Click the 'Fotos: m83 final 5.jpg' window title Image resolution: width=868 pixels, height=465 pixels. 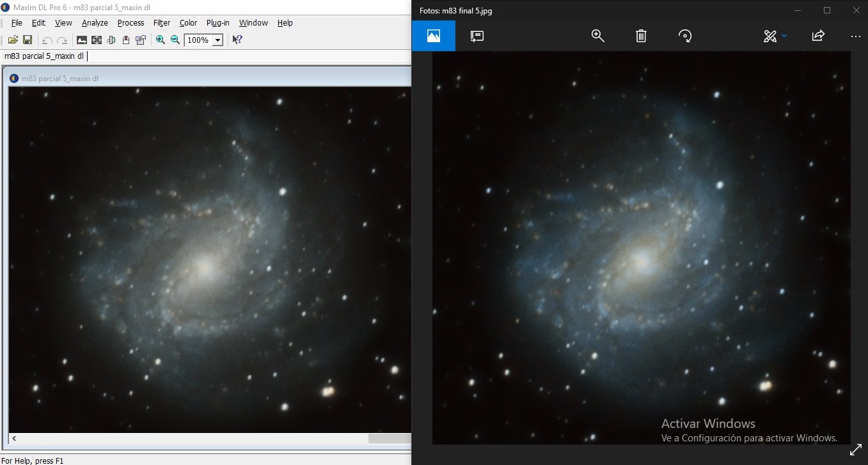coord(455,11)
